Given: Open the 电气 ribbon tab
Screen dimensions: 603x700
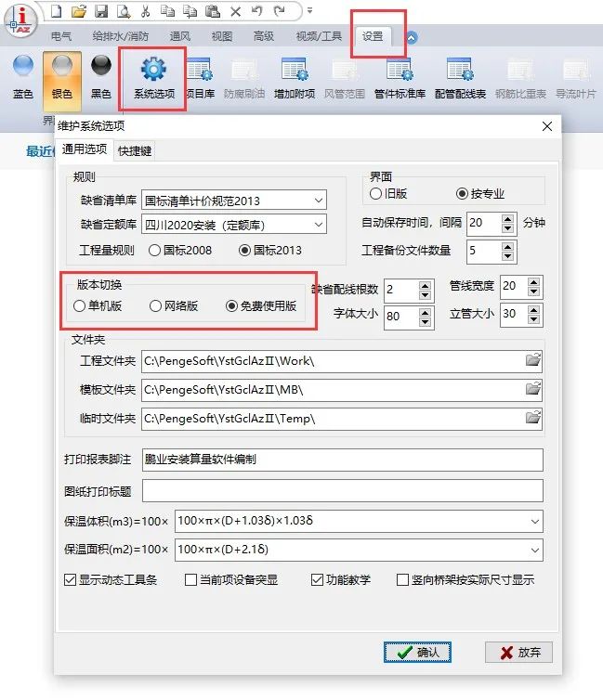Looking at the screenshot, I should pyautogui.click(x=61, y=37).
